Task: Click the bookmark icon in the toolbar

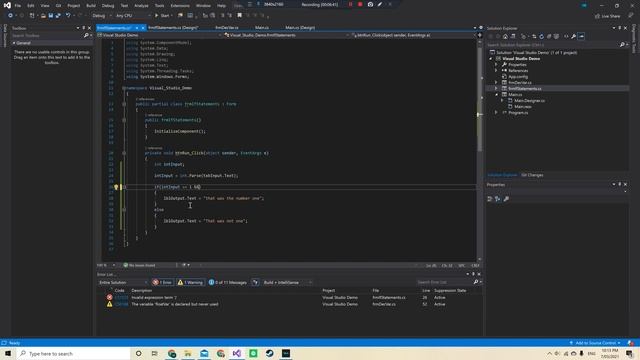Action: (x=240, y=16)
